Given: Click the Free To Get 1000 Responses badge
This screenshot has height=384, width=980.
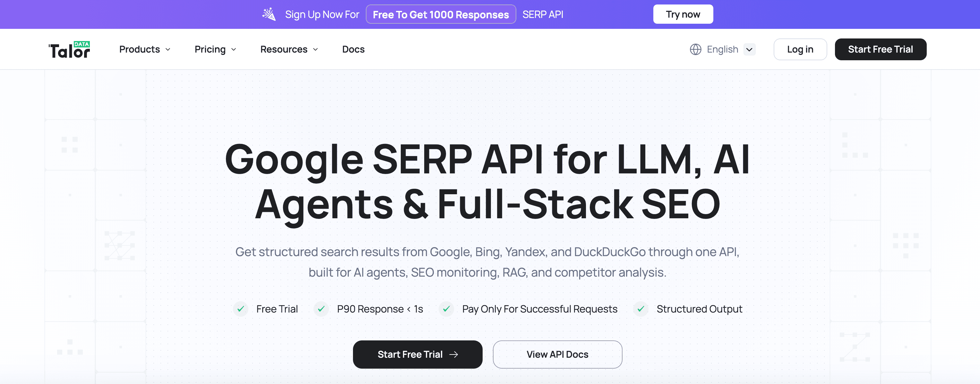Looking at the screenshot, I should click(441, 14).
